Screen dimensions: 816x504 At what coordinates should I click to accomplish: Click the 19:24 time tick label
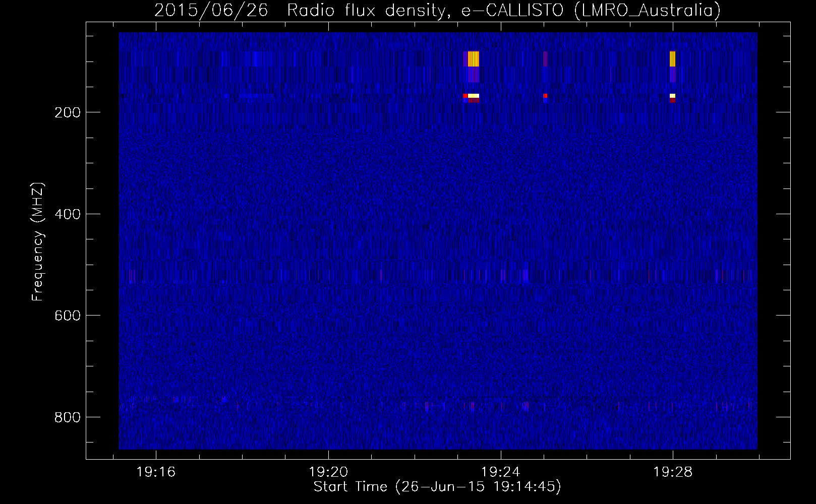[x=501, y=472]
